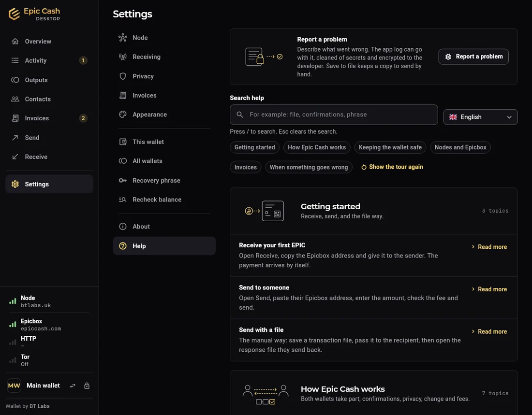The image size is (532, 415).
Task: Click the HTTP status entry
Action: tap(49, 342)
